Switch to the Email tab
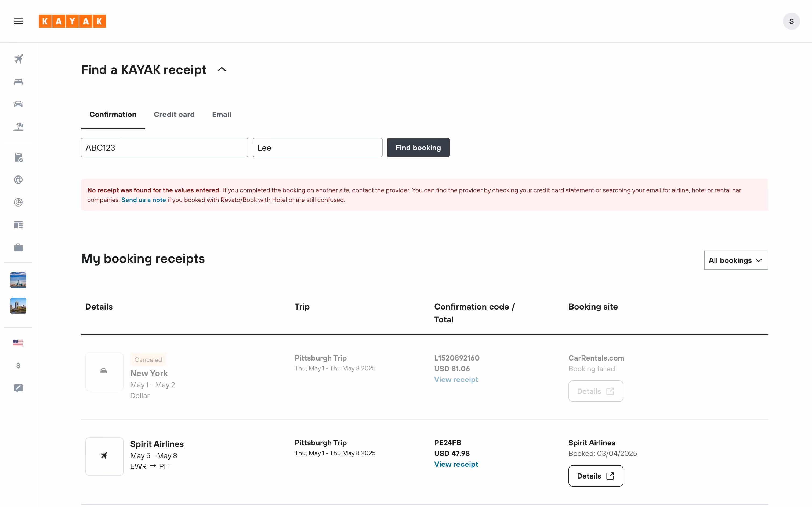Viewport: 812px width, 507px height. [x=222, y=115]
